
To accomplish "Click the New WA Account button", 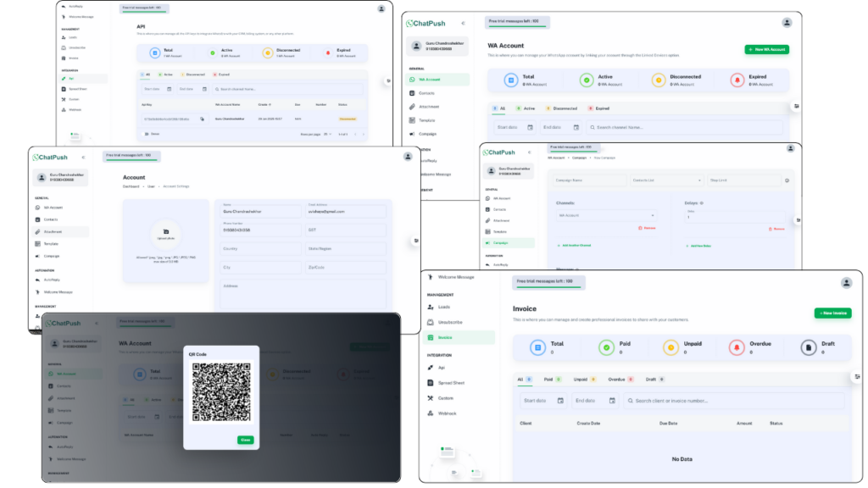I will pos(767,50).
